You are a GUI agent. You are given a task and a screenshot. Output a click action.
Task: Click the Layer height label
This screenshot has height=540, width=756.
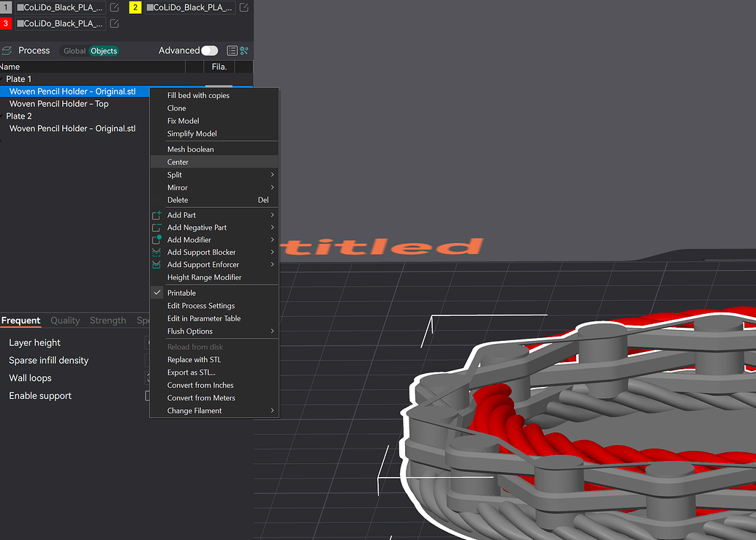[x=34, y=342]
